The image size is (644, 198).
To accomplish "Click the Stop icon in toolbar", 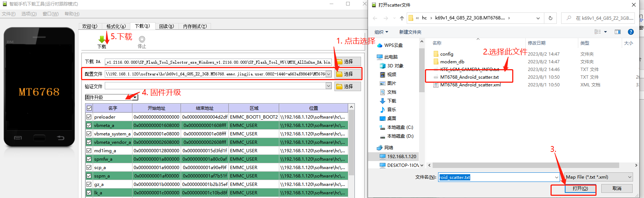I will tap(142, 39).
